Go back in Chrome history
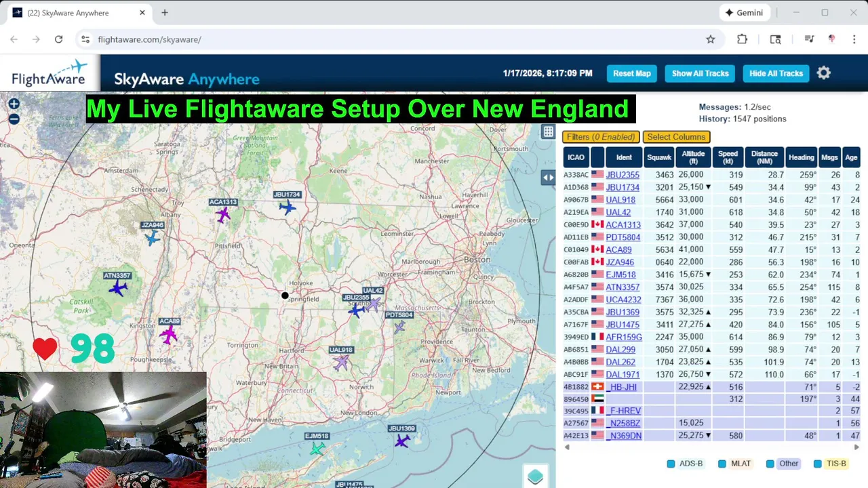 point(14,39)
